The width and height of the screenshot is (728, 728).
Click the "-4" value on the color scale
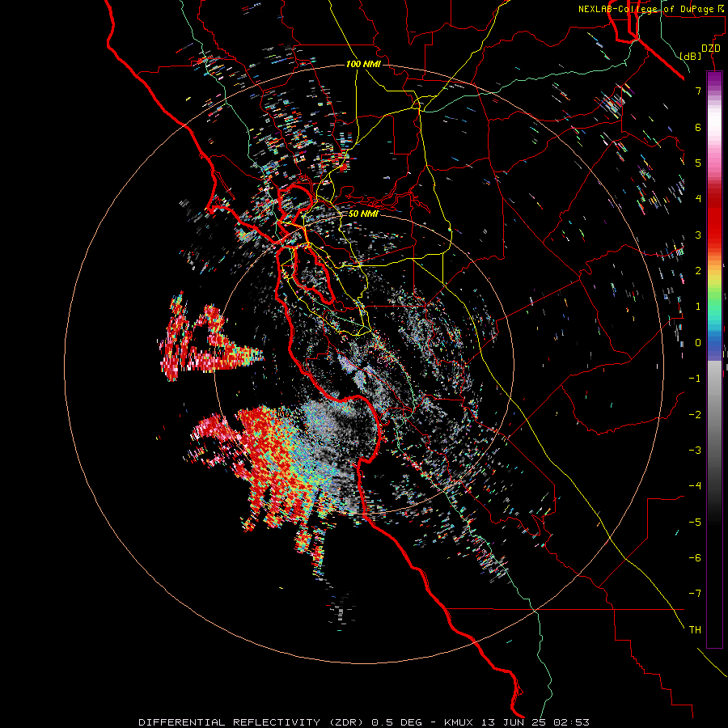coord(695,486)
